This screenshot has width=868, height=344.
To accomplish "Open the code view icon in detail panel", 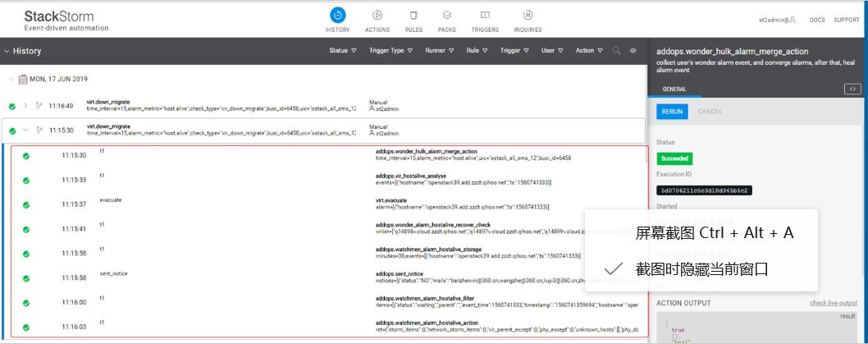I will click(x=852, y=89).
